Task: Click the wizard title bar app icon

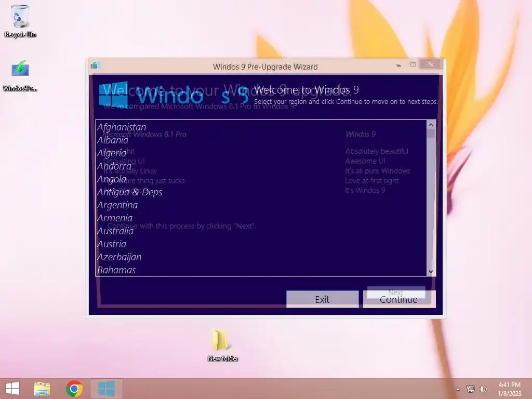Action: [95, 65]
